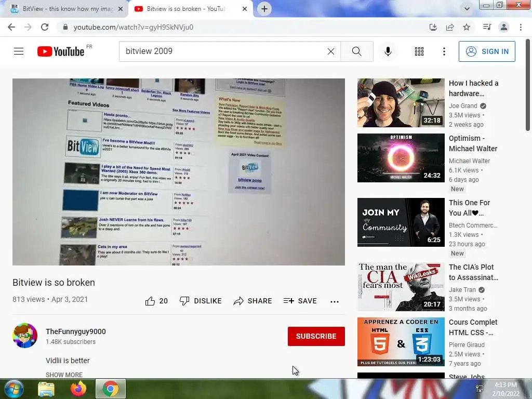Open 'The CIA's Plot to Assassinat...' title

(473, 272)
